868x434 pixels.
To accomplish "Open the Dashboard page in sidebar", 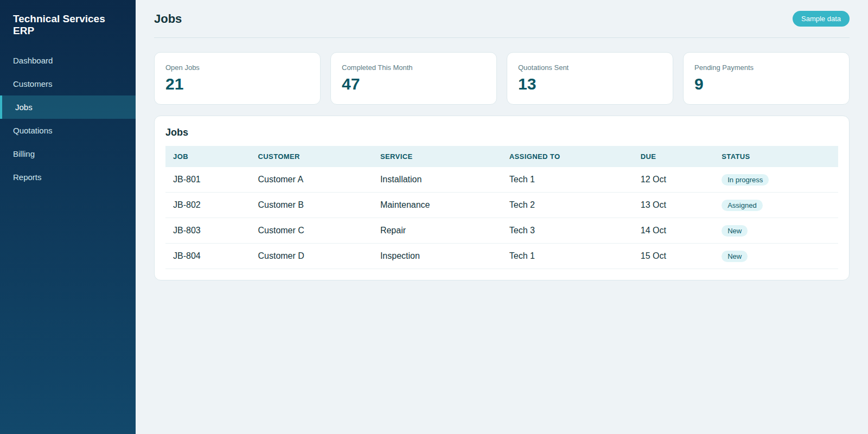I will coord(68,61).
